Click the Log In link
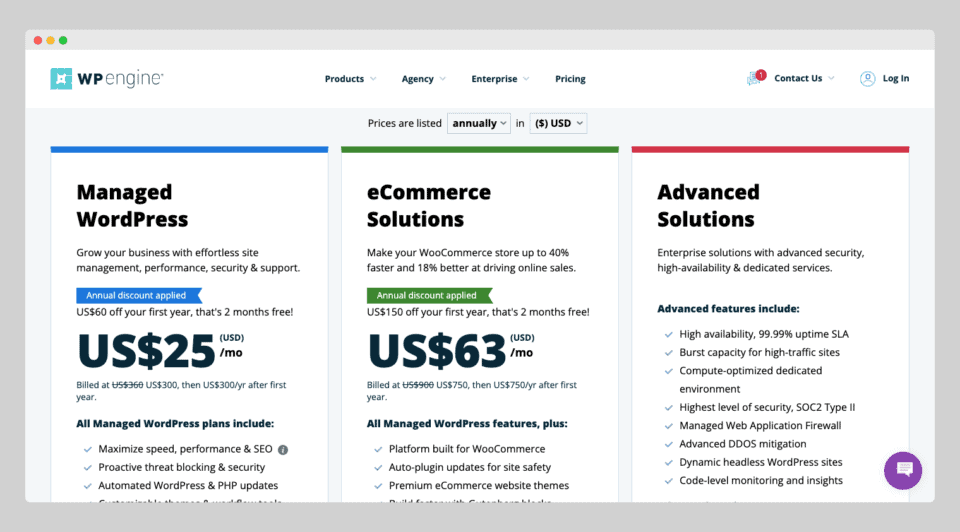This screenshot has height=532, width=960. (896, 78)
